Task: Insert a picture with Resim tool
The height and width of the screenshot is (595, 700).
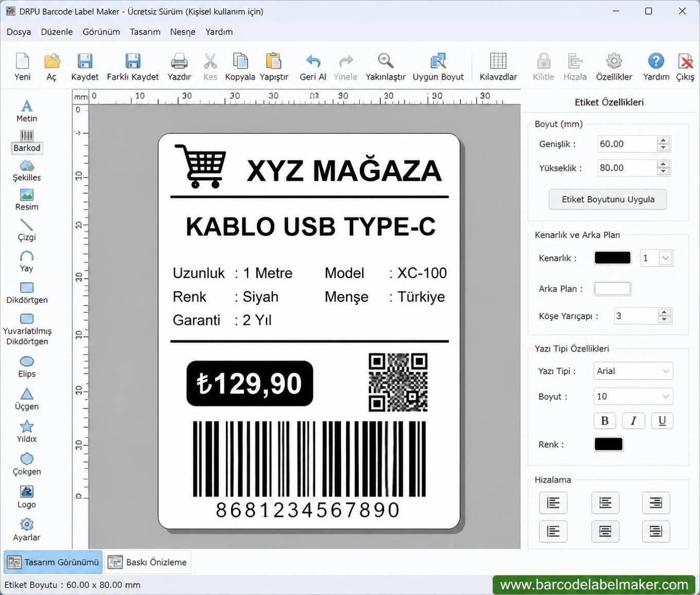Action: pos(27,200)
